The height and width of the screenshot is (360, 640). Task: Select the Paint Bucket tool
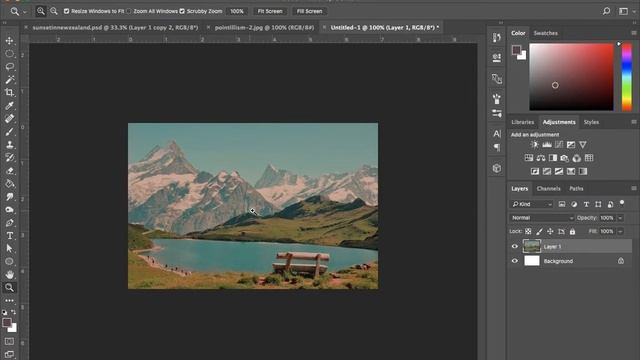click(9, 184)
